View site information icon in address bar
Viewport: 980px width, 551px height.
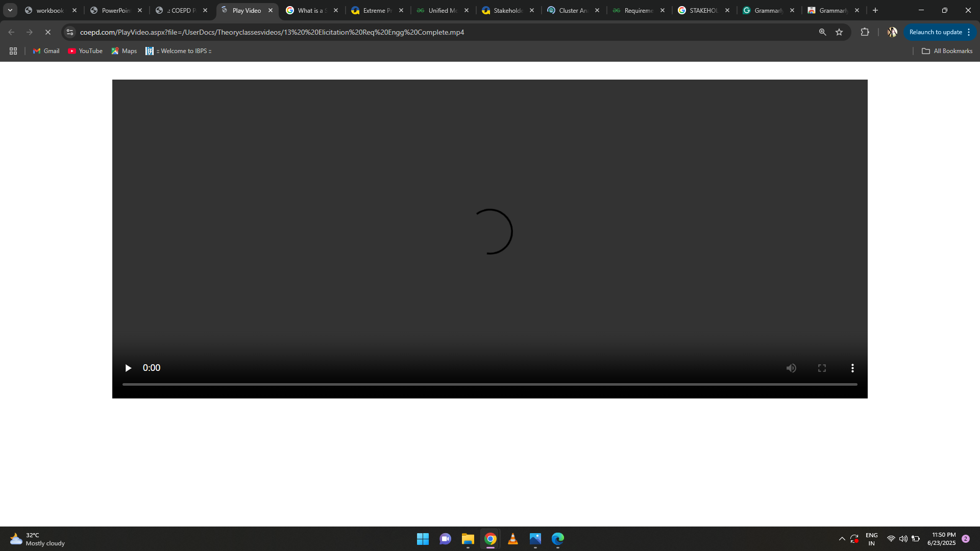point(70,32)
